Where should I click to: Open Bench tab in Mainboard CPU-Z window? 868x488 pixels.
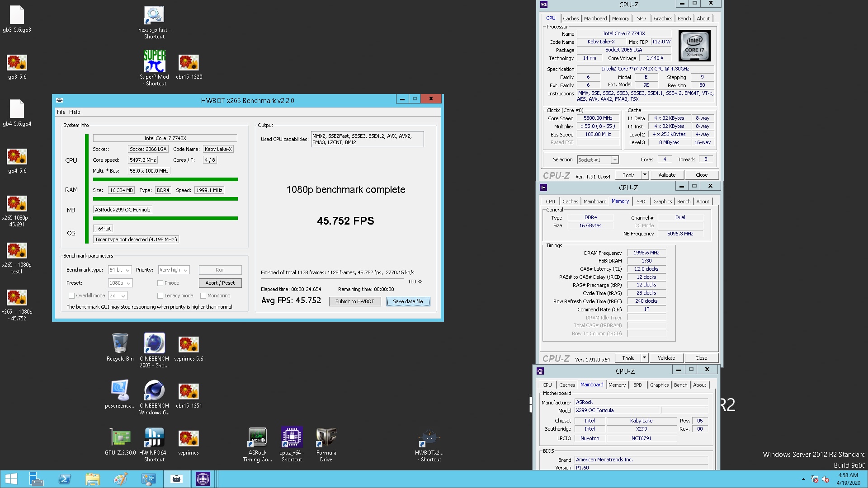tap(680, 385)
